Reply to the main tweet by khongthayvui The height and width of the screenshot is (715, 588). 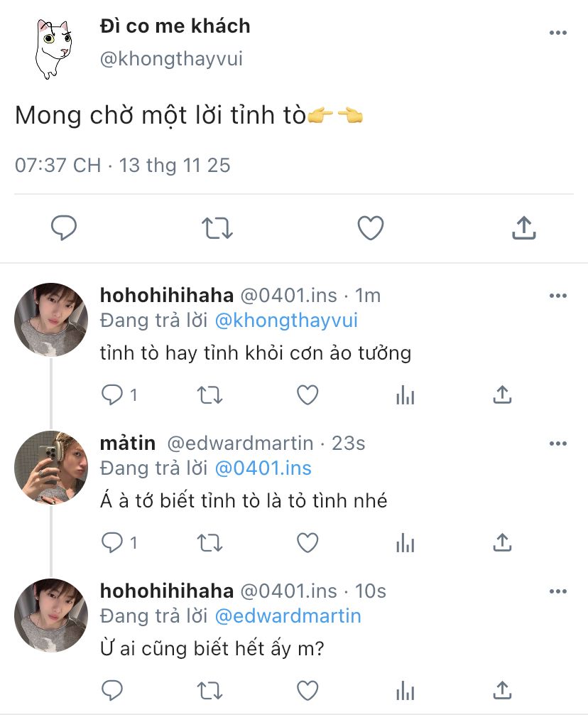(x=64, y=229)
